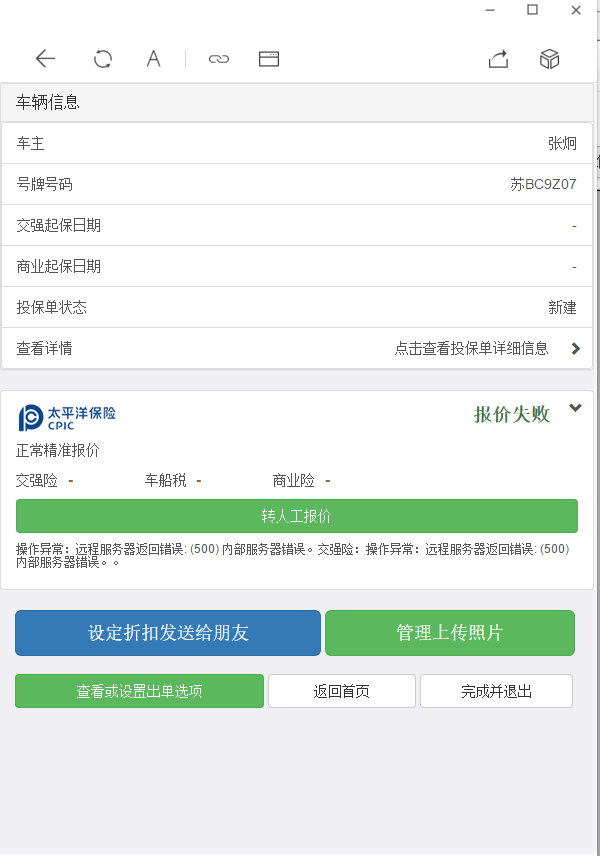Click the 太平洋保险 CPIC logo

(x=67, y=417)
